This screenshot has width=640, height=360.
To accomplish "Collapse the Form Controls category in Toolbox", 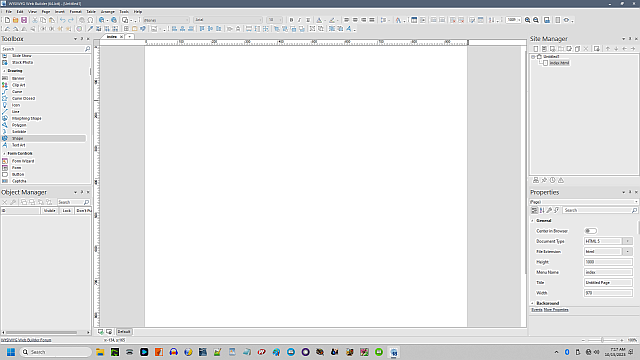I will point(4,153).
